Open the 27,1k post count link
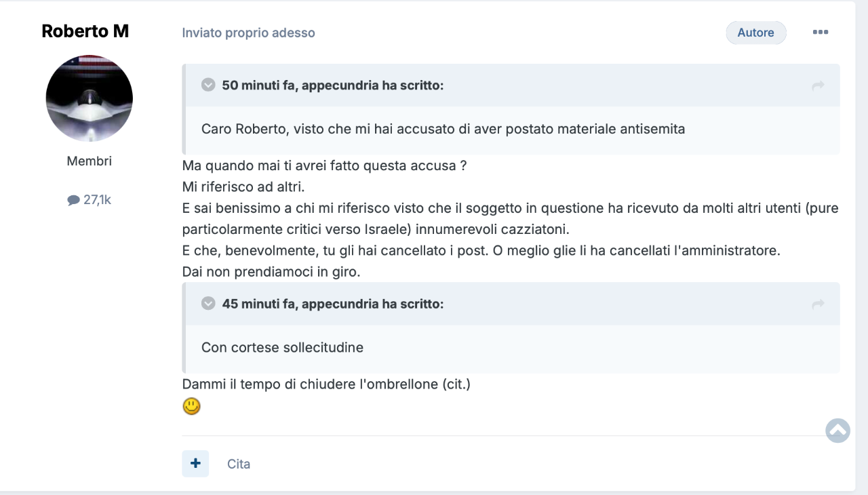The height and width of the screenshot is (495, 868). coord(97,199)
